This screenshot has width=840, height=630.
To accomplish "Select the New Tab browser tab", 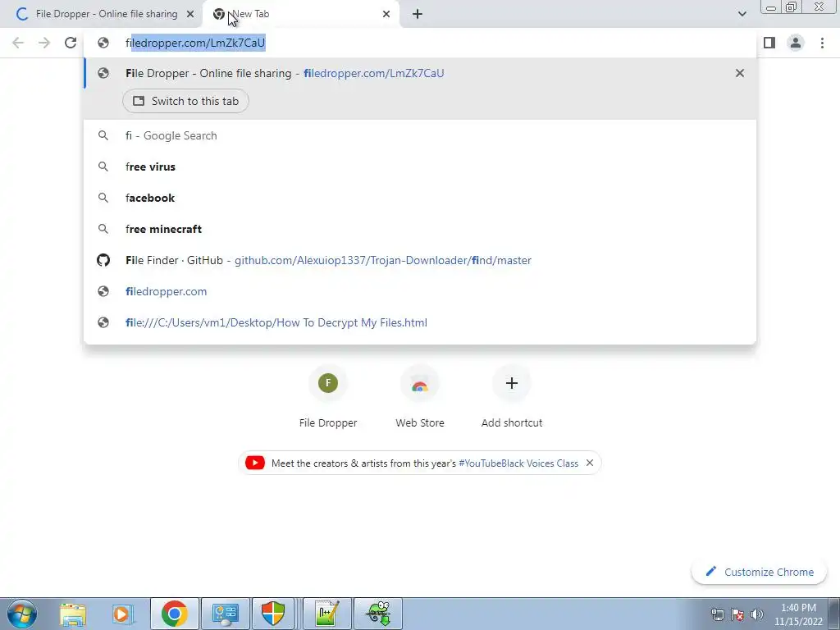I will [300, 14].
